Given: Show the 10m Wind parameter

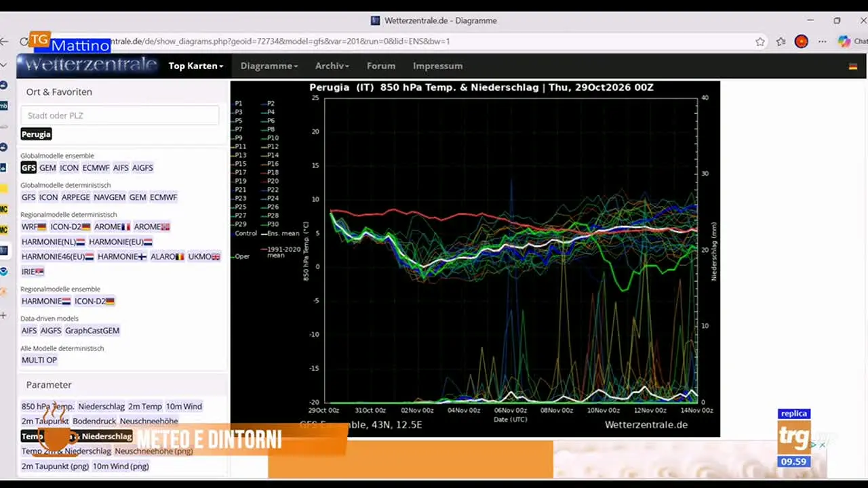Looking at the screenshot, I should coord(184,407).
